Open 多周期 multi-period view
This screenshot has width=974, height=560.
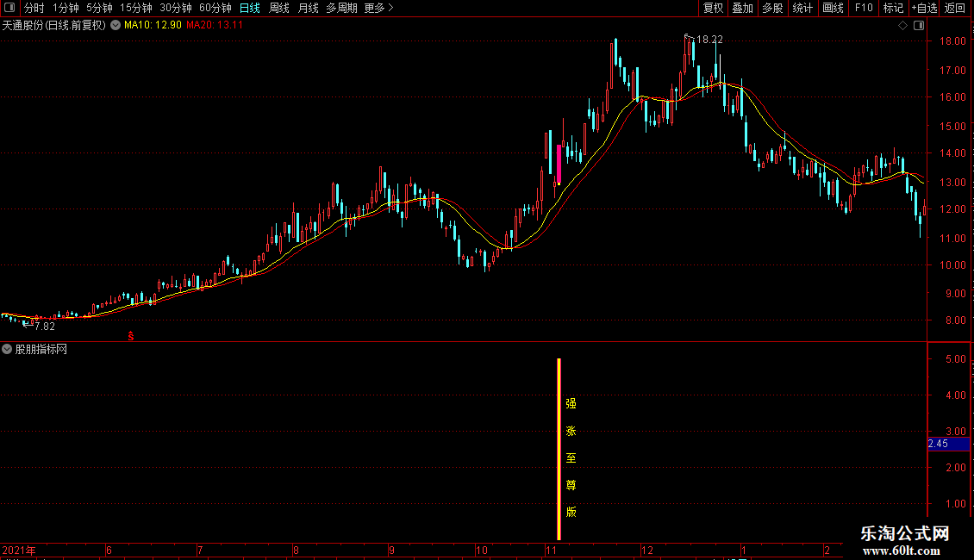pyautogui.click(x=341, y=8)
